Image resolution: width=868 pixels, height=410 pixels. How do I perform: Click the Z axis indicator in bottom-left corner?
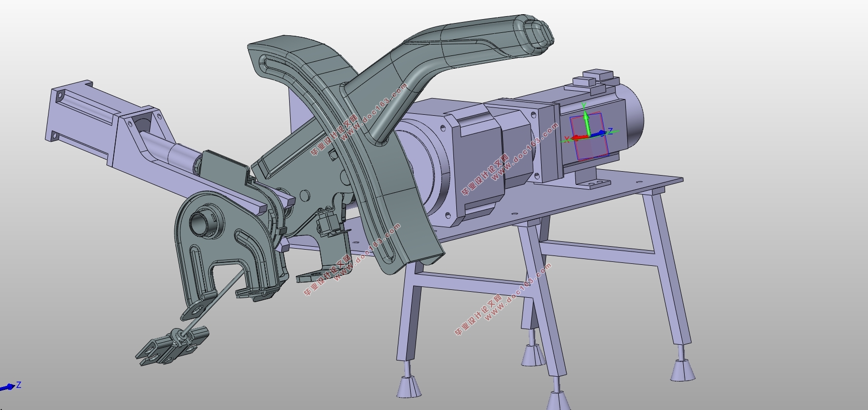[x=11, y=386]
